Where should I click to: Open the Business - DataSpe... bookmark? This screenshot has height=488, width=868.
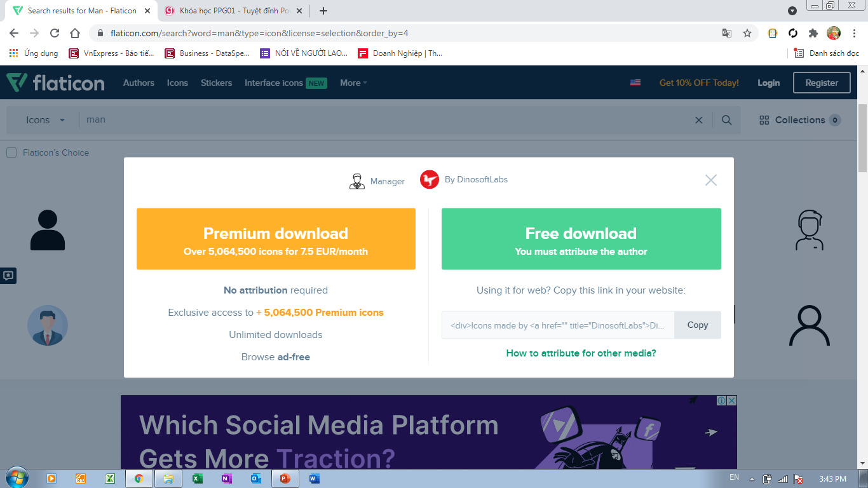click(x=208, y=53)
